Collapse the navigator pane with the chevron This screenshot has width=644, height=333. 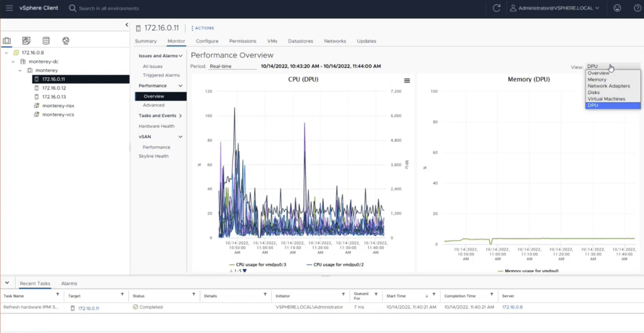(x=126, y=25)
